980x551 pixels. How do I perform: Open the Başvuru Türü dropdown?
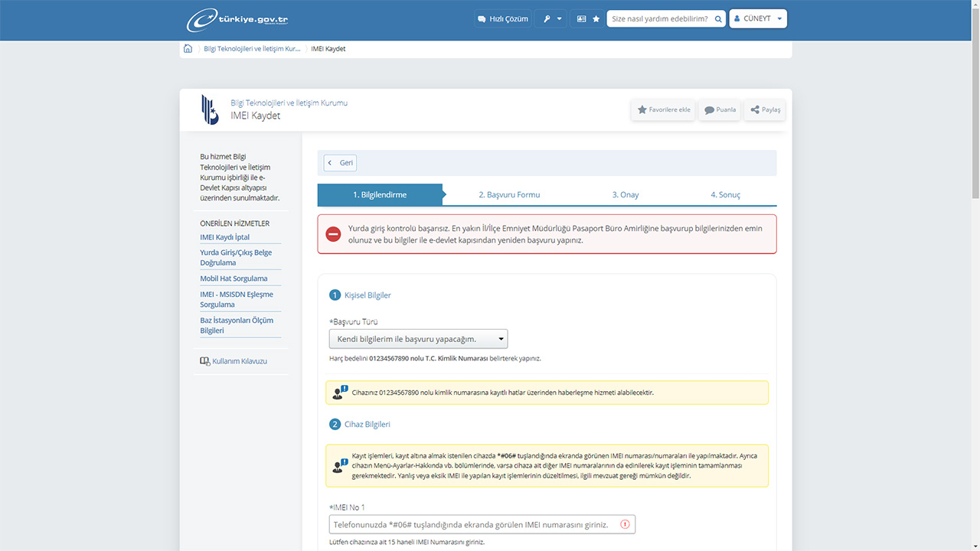pos(418,339)
